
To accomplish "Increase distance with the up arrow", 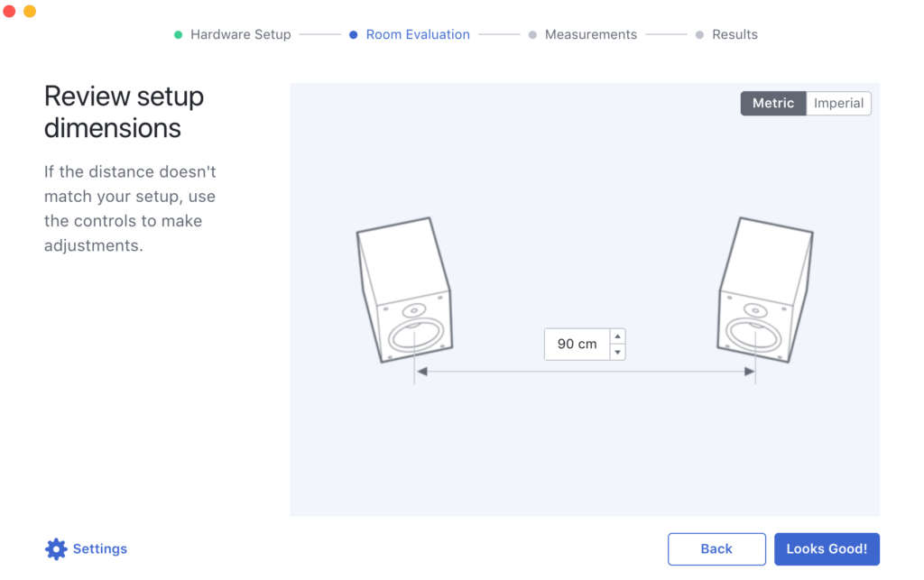I will (x=617, y=336).
